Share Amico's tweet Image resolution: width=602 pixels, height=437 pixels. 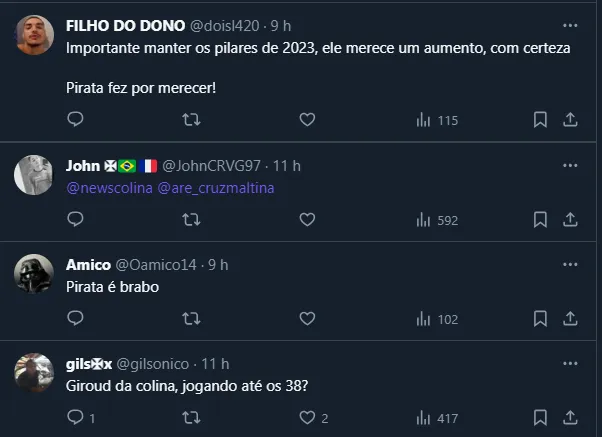pos(570,319)
